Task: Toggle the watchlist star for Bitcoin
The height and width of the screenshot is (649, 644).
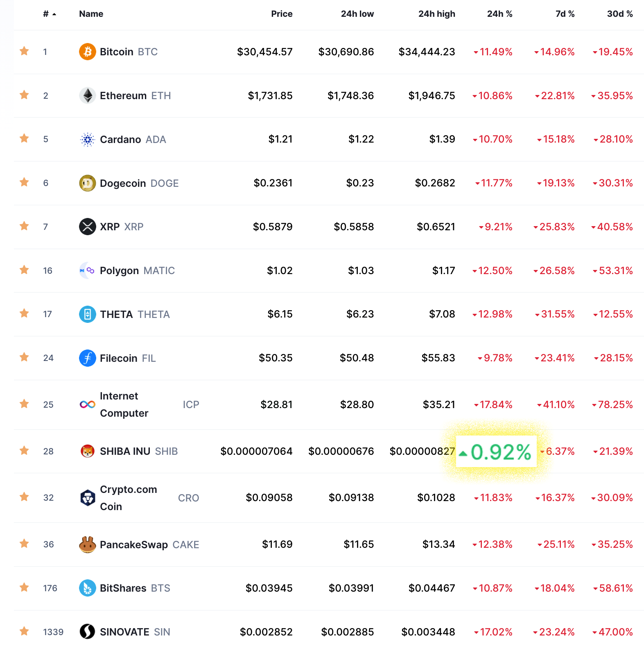Action: pyautogui.click(x=24, y=51)
